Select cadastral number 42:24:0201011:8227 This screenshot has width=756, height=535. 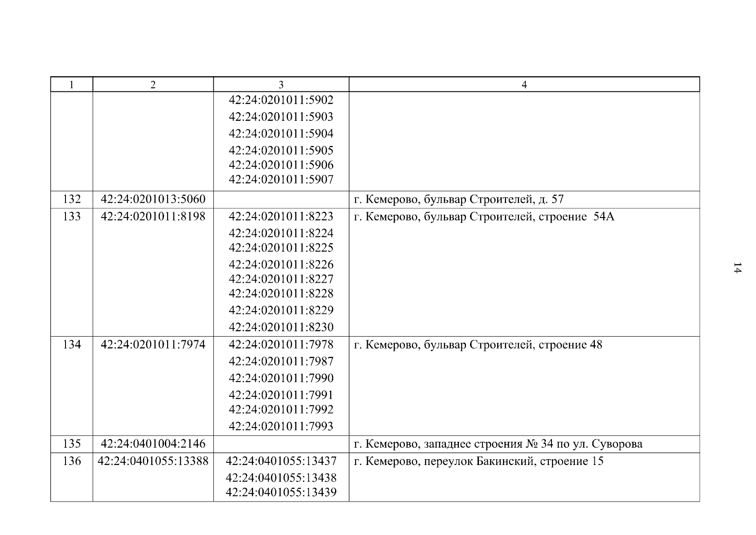281,279
